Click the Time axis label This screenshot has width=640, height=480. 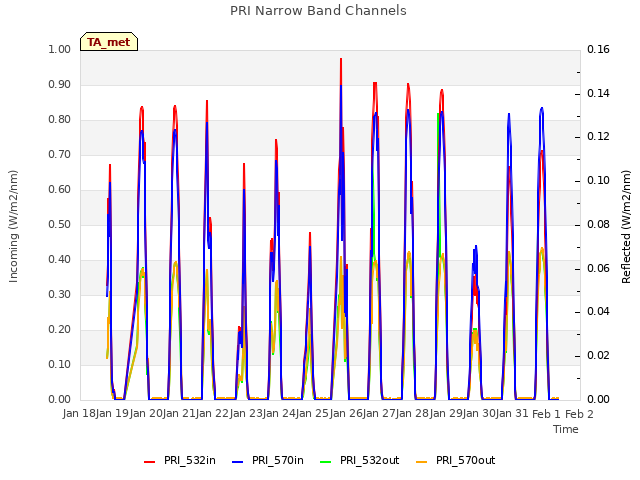click(x=566, y=429)
